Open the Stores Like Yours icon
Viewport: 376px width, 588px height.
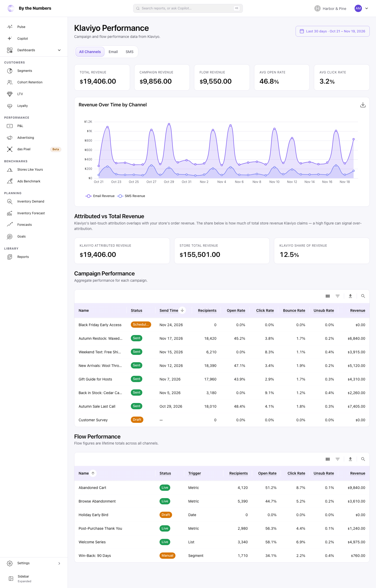(x=10, y=170)
